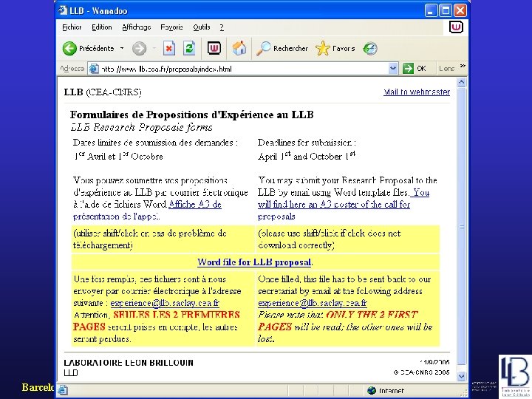Open the Outils menu
The height and width of the screenshot is (399, 532).
[x=202, y=27]
